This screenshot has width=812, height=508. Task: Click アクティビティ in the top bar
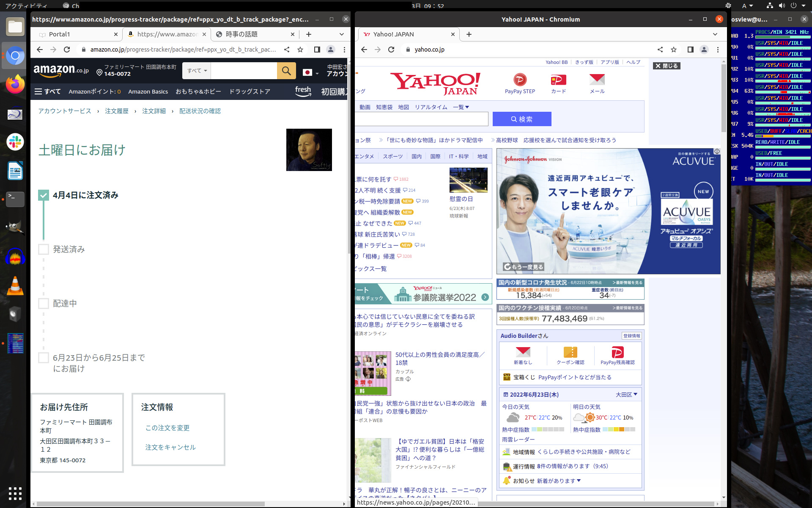(26, 6)
